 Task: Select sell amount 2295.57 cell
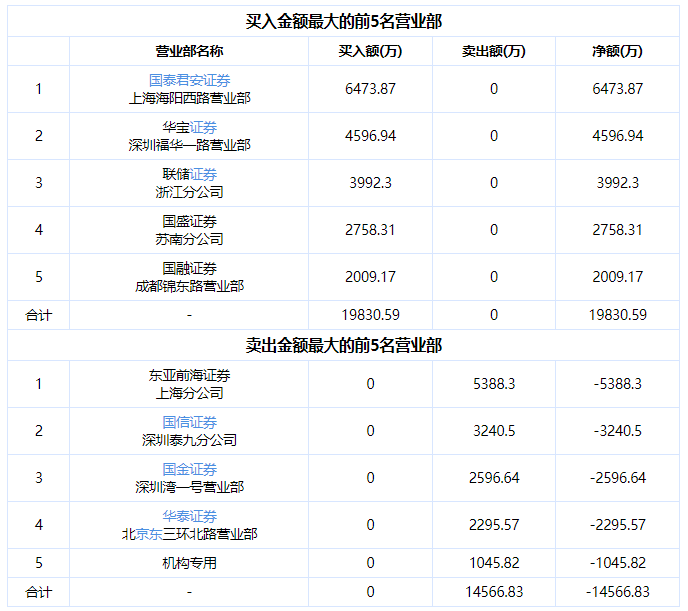point(494,525)
